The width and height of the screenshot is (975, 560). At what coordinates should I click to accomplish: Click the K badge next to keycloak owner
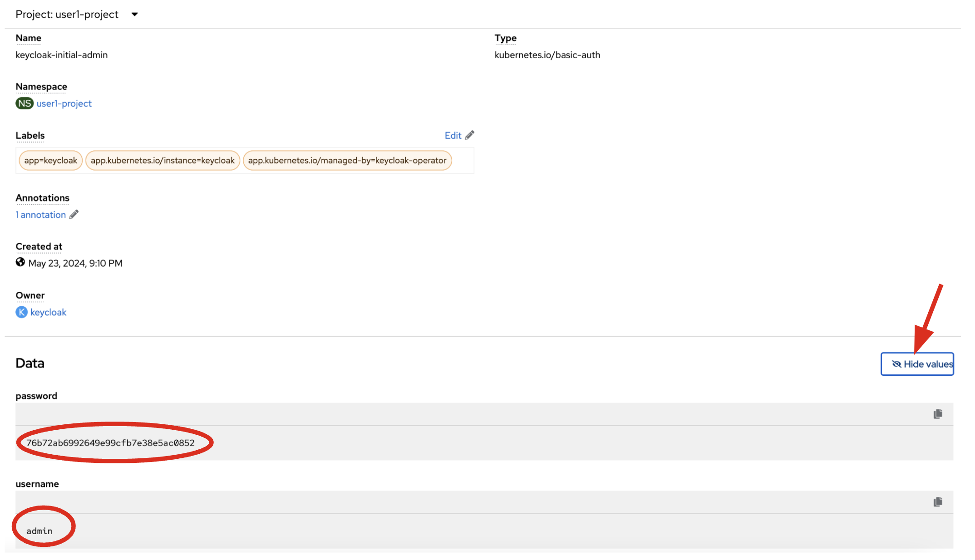(x=21, y=312)
